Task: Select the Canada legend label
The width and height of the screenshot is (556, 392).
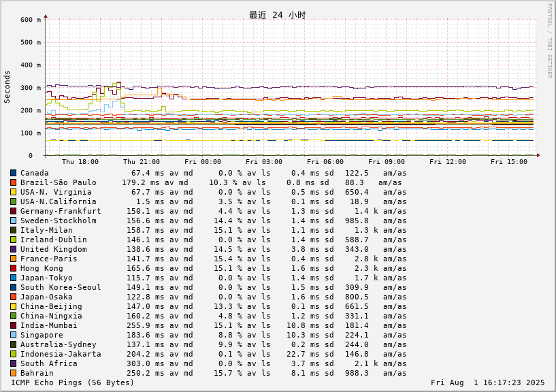Action: [35, 173]
